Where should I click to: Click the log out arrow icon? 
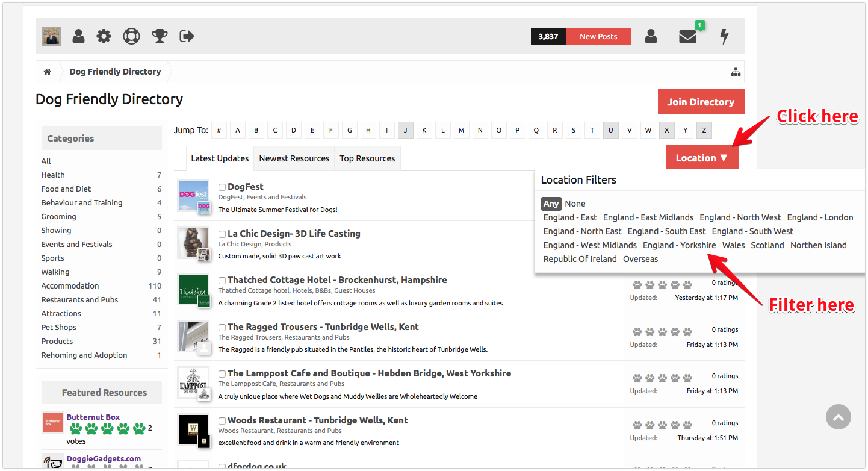point(187,36)
